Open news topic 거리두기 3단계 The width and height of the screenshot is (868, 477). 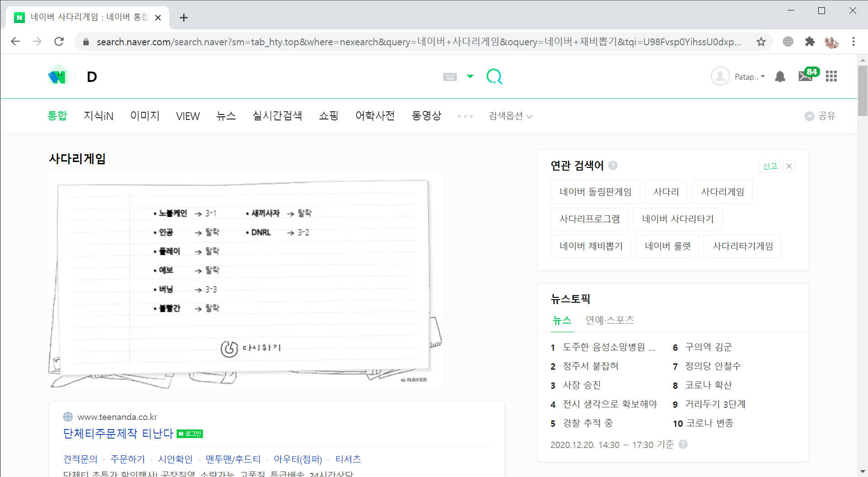coord(715,404)
